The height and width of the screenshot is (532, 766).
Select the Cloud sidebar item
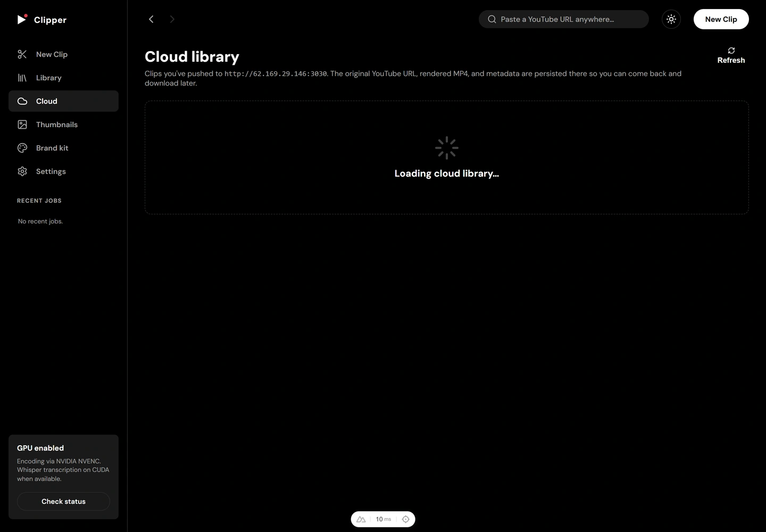[x=63, y=101]
